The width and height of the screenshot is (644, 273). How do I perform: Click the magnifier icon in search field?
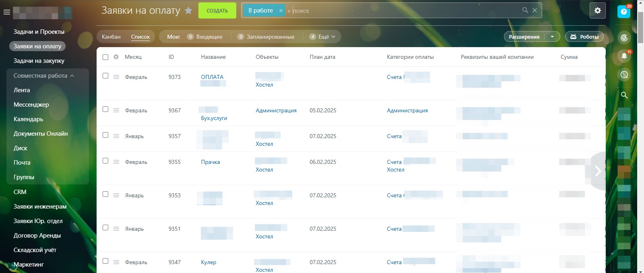[525, 10]
